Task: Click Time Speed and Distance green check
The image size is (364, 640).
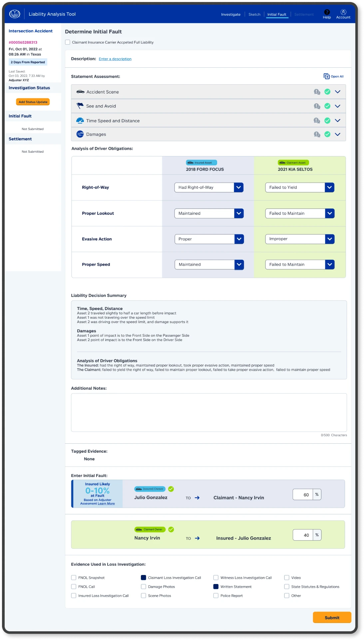Action: tap(327, 120)
